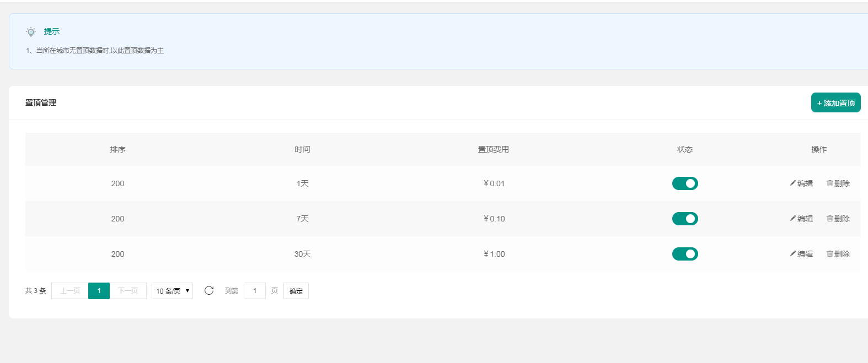This screenshot has width=868, height=363.
Task: Click the 排序 column header
Action: pos(117,149)
